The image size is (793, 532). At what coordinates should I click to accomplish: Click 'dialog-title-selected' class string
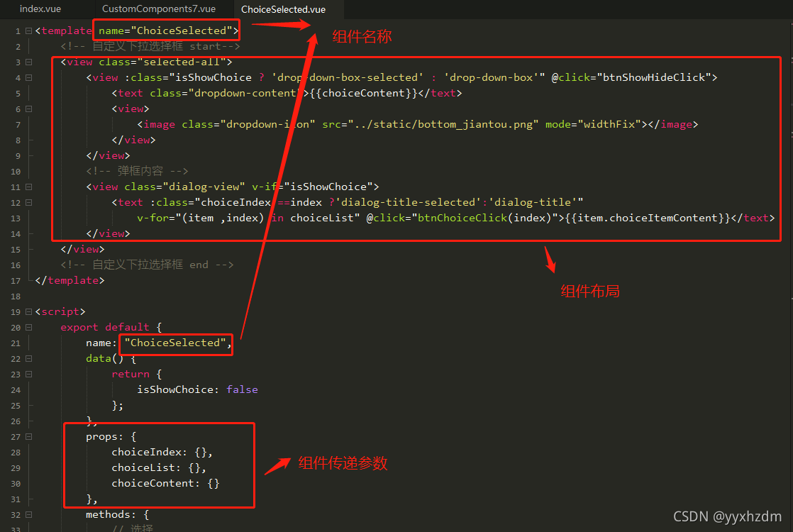[409, 202]
